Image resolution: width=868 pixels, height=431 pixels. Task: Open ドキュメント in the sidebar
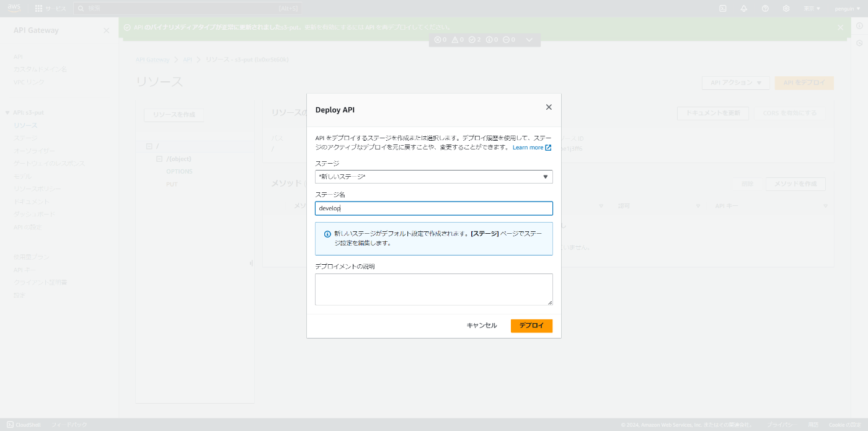(31, 202)
